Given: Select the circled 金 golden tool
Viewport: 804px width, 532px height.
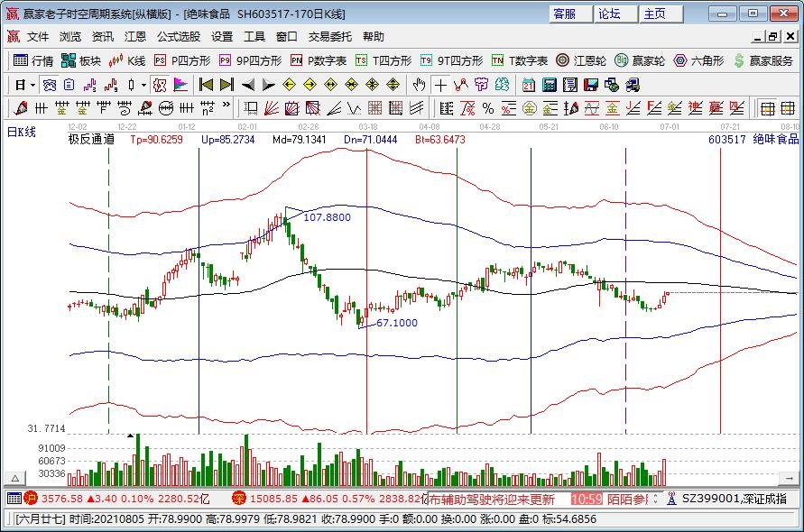Looking at the screenshot, I should coord(530,109).
